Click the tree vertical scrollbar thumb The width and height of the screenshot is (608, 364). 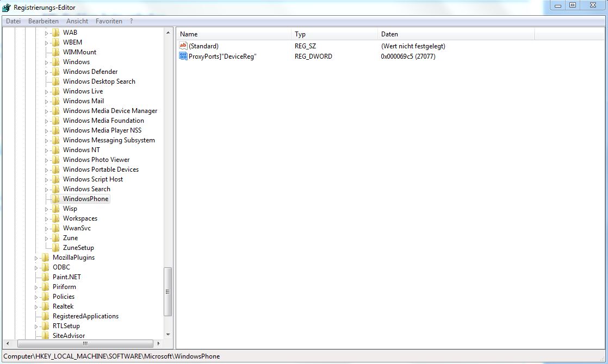(168, 292)
